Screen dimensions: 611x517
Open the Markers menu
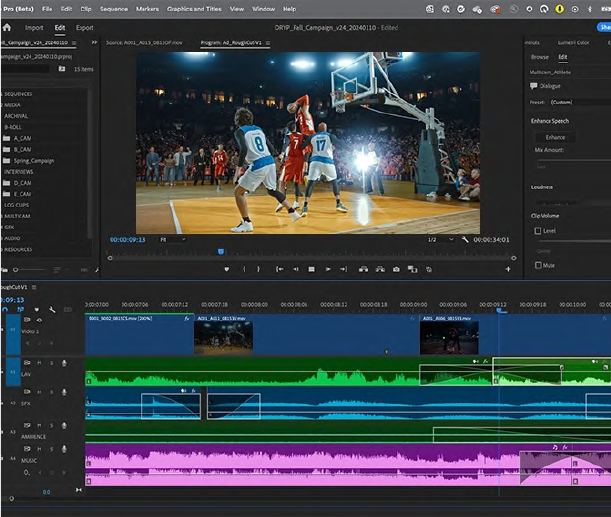click(x=147, y=9)
